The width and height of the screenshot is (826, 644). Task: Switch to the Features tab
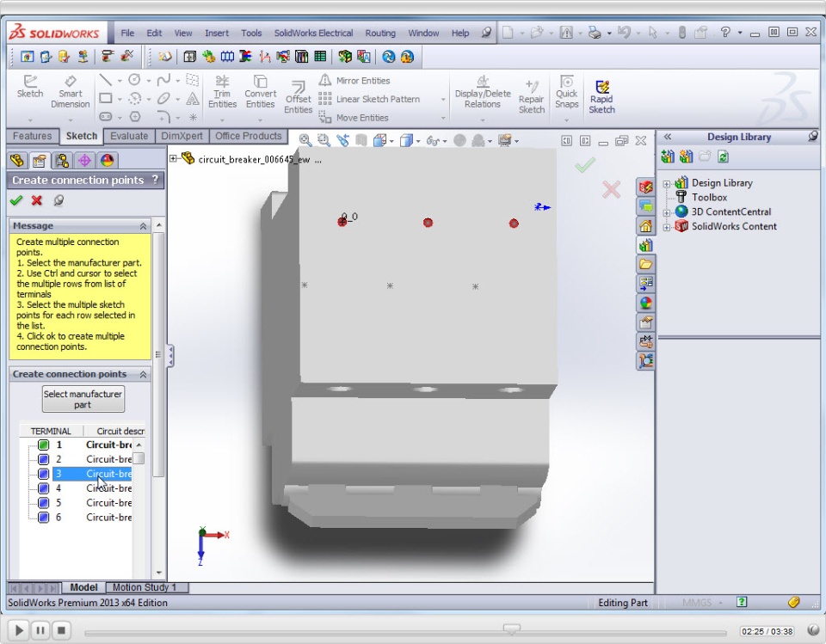32,136
